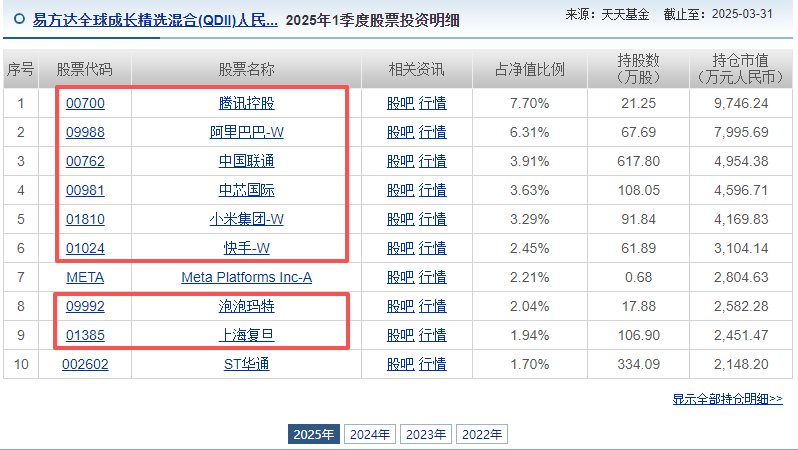This screenshot has width=798, height=450.
Task: Click 显示全部持仓明细>> link
Action: (x=727, y=399)
